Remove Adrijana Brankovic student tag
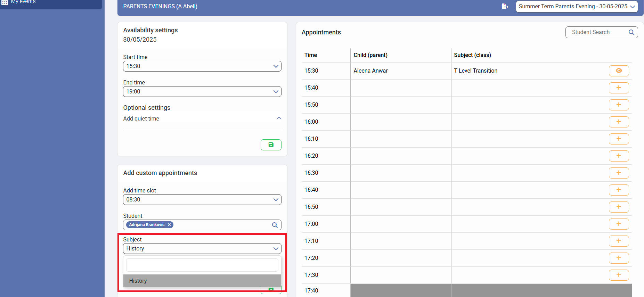The image size is (644, 297). pos(169,225)
